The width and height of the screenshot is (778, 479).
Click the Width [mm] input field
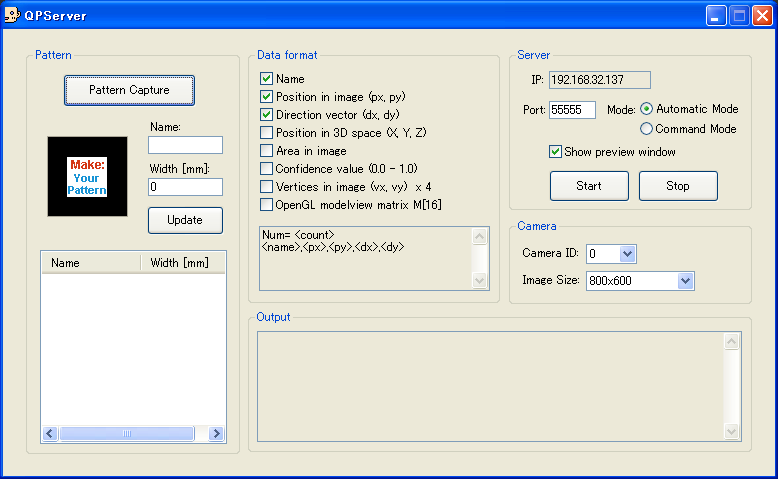click(185, 187)
